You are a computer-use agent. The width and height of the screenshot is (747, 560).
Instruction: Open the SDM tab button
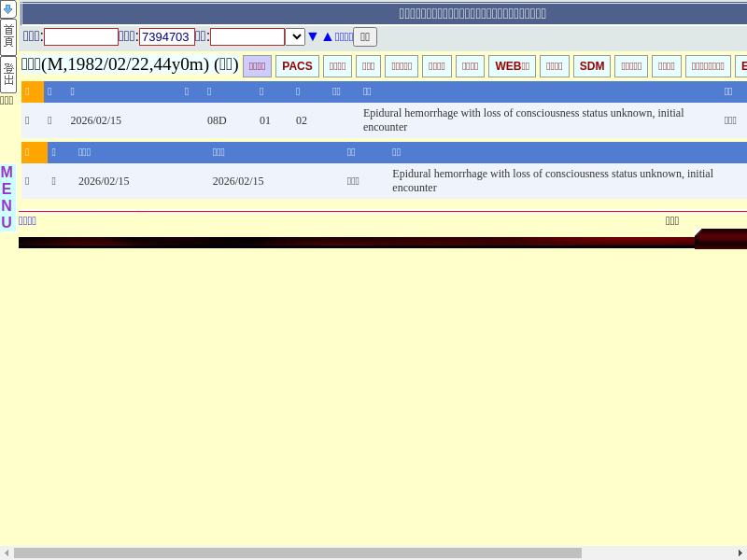click(x=592, y=66)
